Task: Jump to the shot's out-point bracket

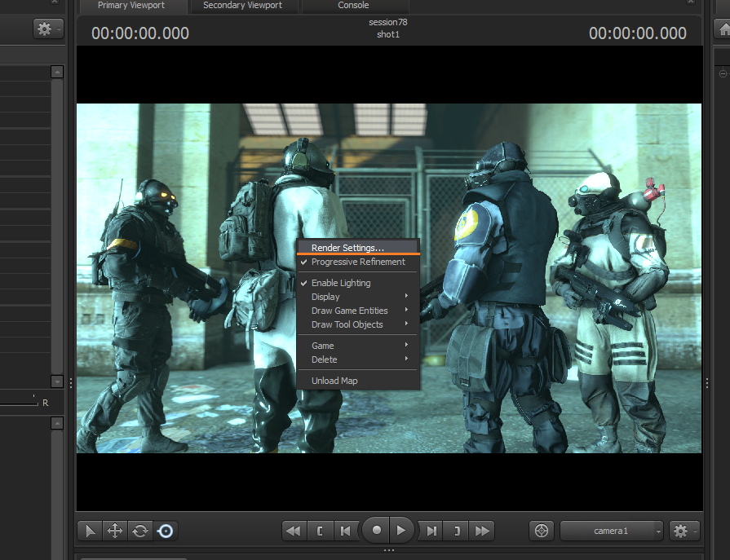Action: (457, 531)
